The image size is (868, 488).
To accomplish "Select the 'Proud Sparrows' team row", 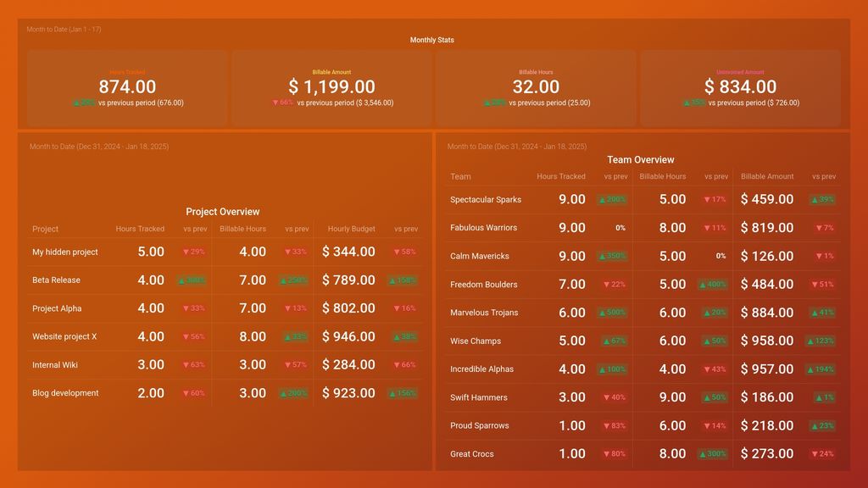I will (643, 425).
